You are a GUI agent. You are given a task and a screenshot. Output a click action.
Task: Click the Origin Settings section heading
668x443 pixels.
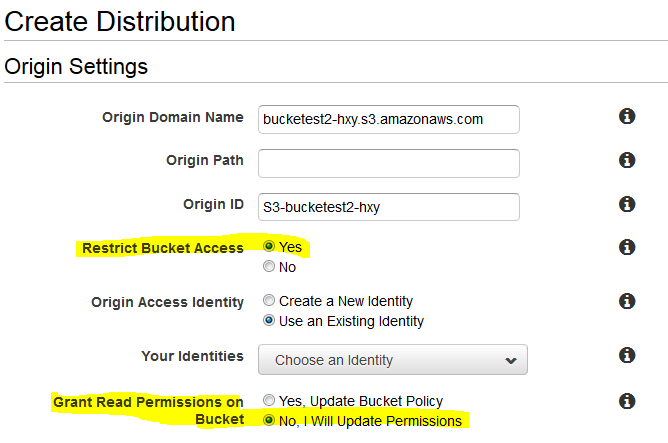[76, 67]
